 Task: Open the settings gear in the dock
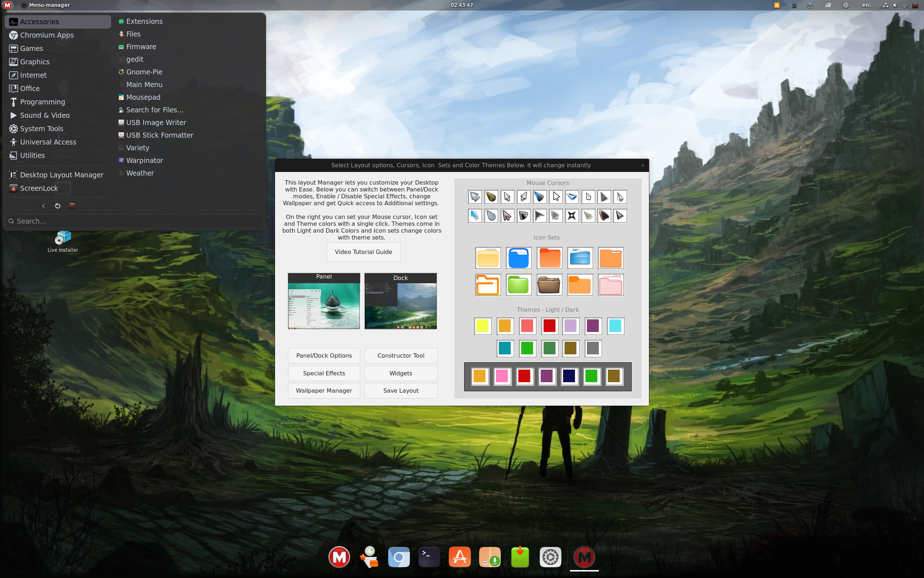(x=550, y=557)
